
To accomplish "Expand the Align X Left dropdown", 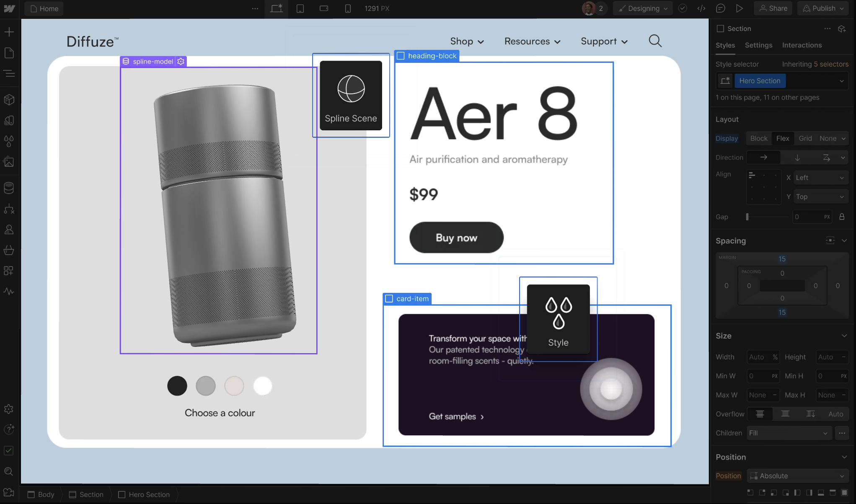I will pos(820,178).
